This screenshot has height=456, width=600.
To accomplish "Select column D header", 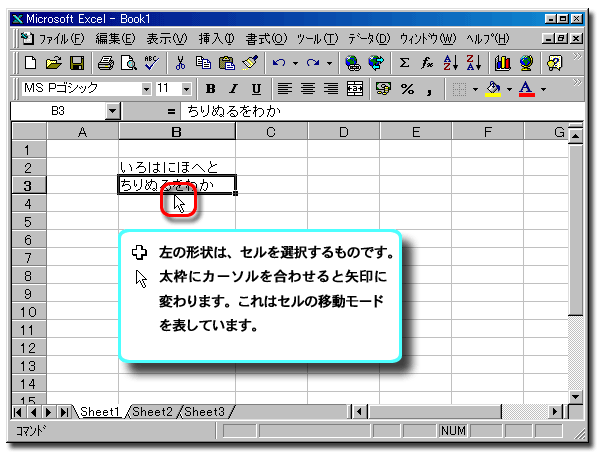I will 344,132.
